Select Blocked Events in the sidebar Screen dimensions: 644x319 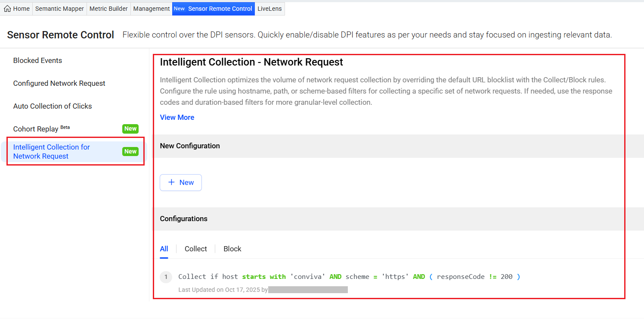(37, 60)
